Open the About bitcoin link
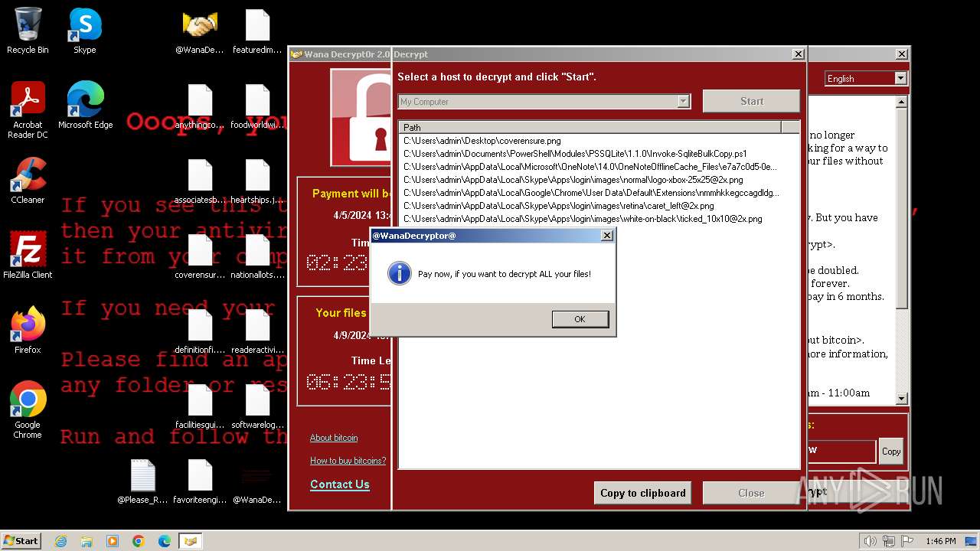 pos(334,438)
